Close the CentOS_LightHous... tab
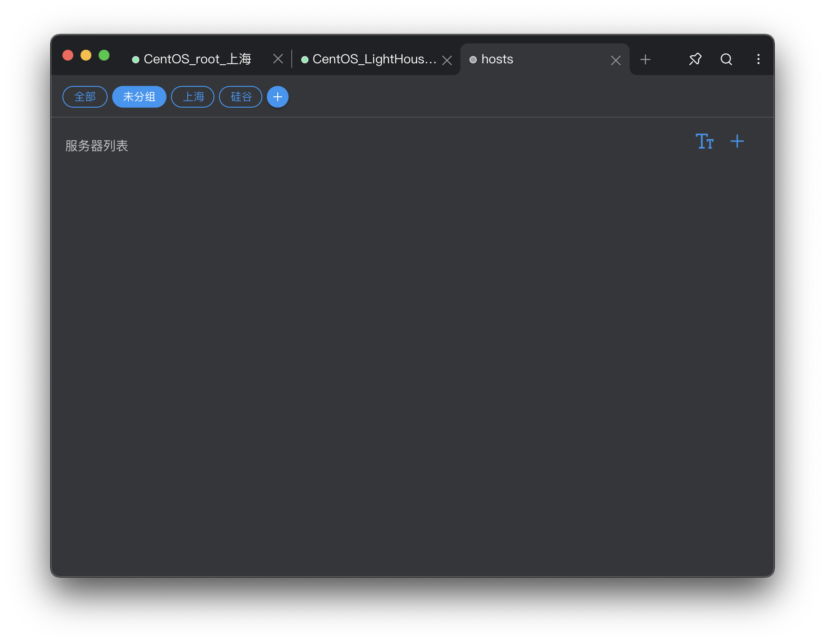This screenshot has width=825, height=644. 447,60
